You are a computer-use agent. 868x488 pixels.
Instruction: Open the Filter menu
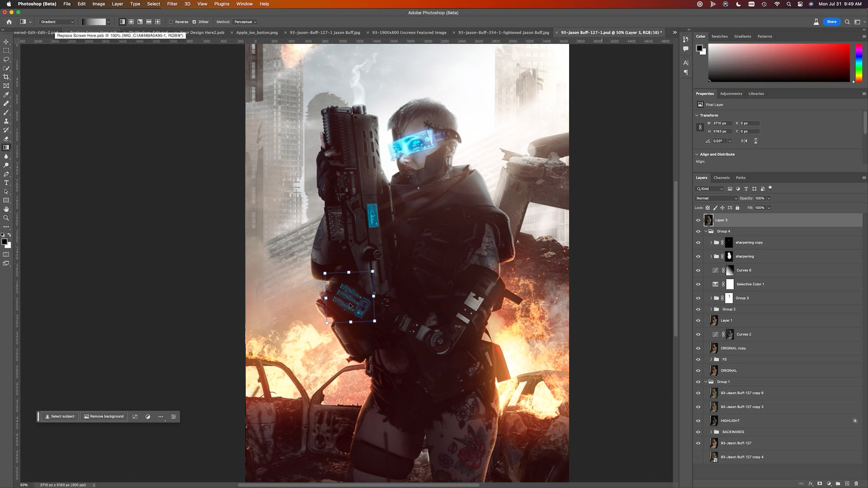[172, 4]
